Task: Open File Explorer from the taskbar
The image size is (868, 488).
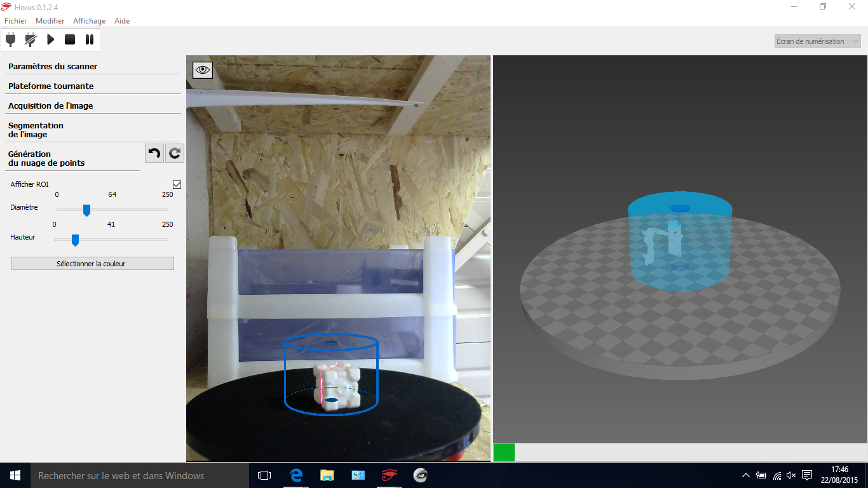Action: click(x=327, y=475)
